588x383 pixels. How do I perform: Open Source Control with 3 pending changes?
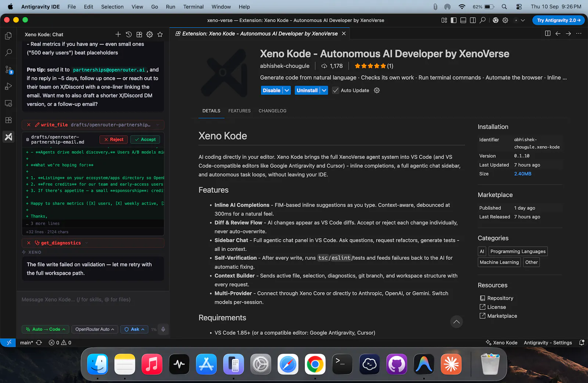coord(8,70)
